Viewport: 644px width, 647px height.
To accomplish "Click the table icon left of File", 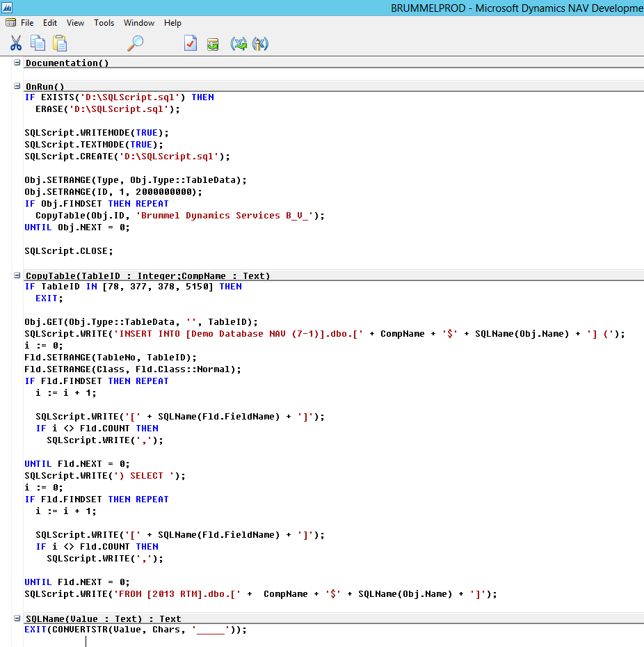I will [x=11, y=23].
